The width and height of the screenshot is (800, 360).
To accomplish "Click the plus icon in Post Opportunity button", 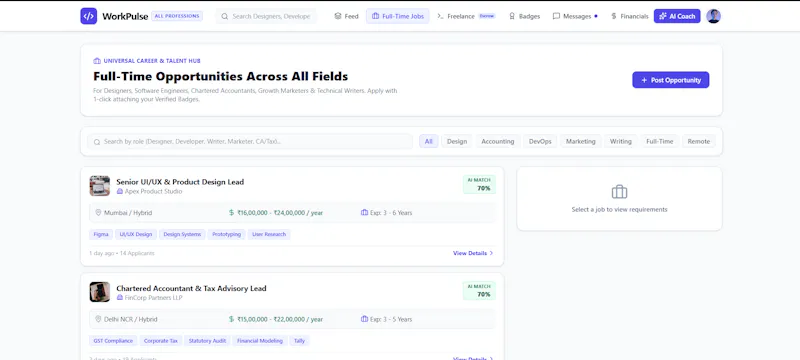I will (x=644, y=80).
